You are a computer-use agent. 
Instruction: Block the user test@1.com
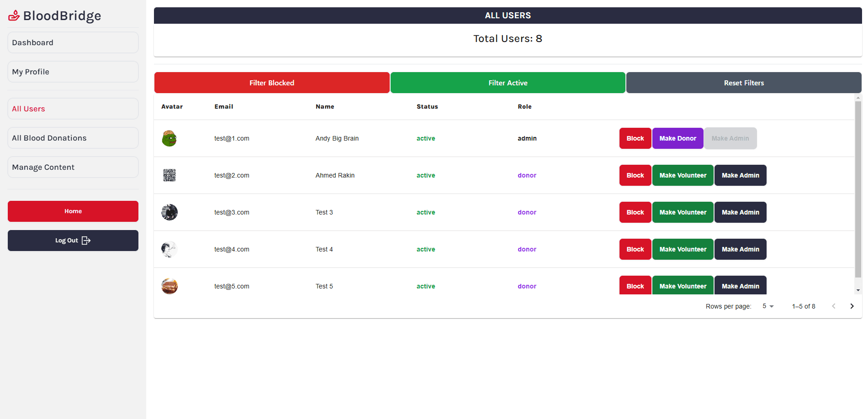(635, 138)
